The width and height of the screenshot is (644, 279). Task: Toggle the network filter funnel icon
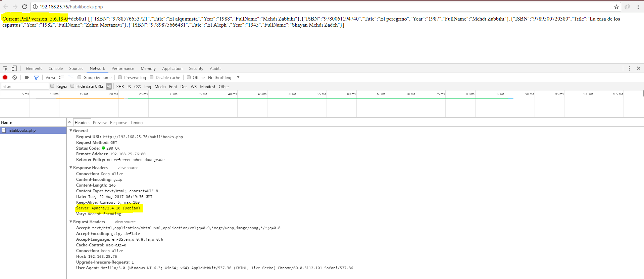[36, 77]
